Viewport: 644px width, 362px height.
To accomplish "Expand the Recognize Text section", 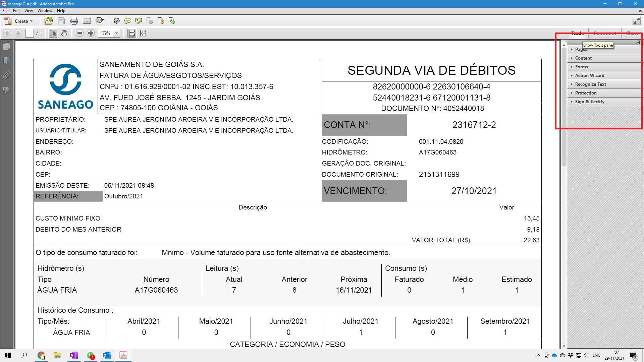I will tap(590, 84).
